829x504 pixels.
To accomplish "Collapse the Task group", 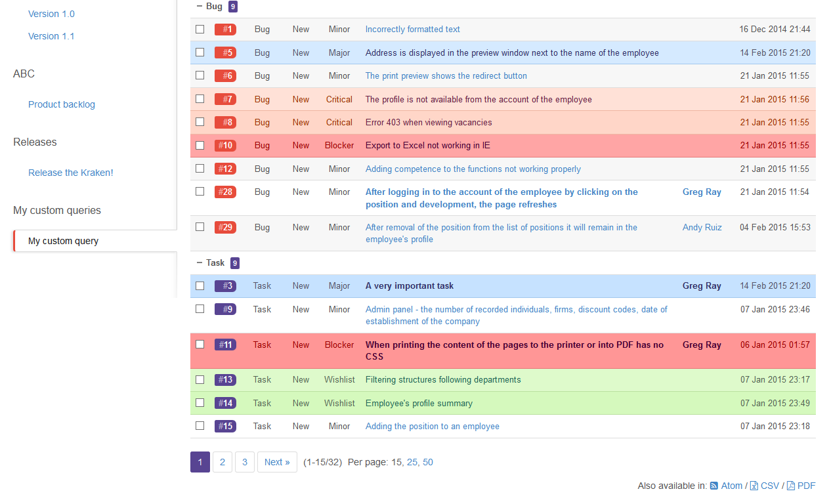I will click(x=200, y=262).
